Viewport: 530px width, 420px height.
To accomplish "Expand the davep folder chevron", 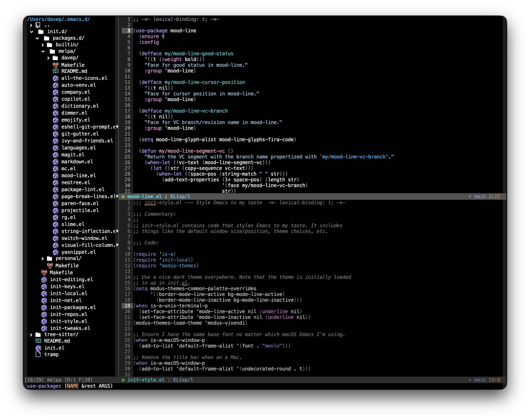I will click(48, 58).
